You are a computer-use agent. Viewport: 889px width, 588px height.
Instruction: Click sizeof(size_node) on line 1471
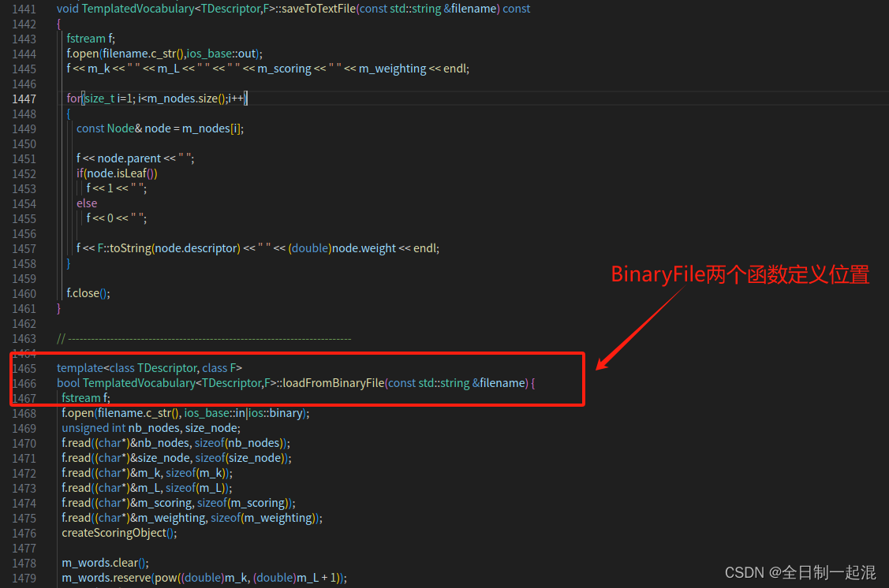241,458
